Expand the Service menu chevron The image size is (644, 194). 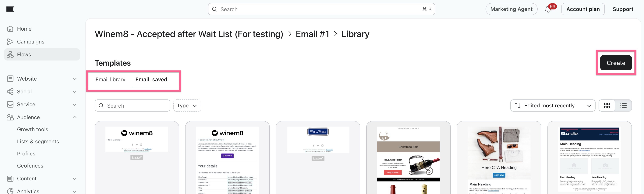point(75,105)
